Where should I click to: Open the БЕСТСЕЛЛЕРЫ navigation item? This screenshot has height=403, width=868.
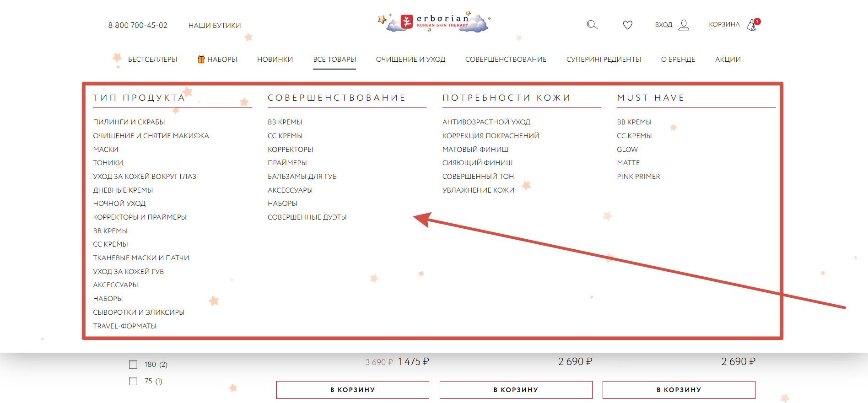pyautogui.click(x=152, y=59)
